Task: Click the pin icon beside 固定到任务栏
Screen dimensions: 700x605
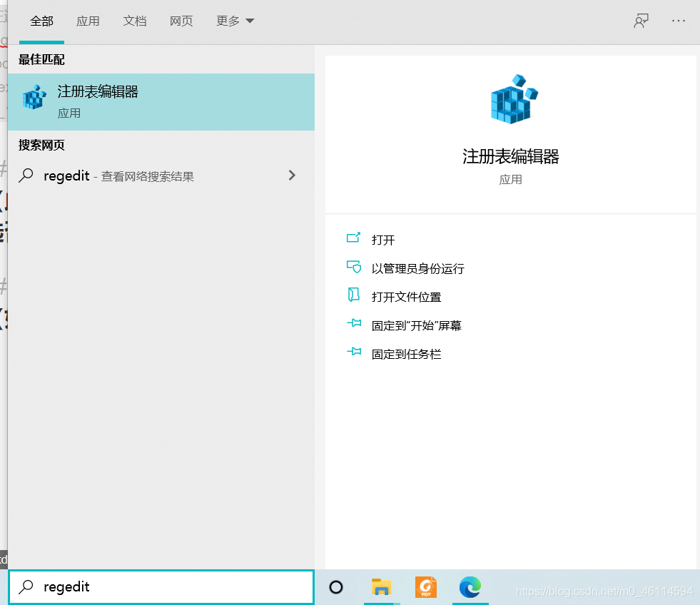Action: coord(354,352)
